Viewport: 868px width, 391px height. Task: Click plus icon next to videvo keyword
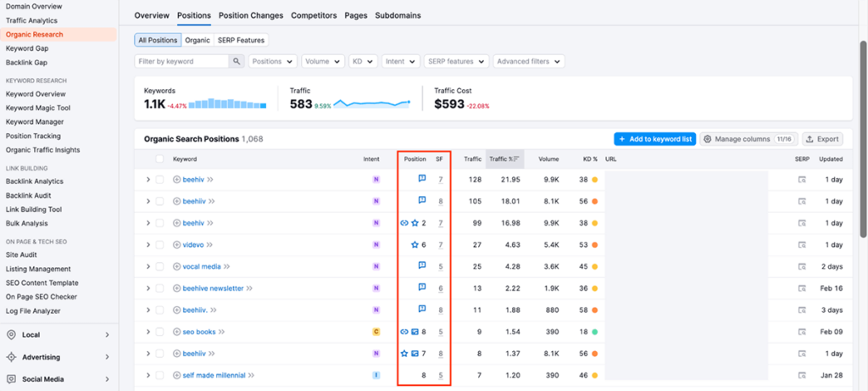point(177,245)
